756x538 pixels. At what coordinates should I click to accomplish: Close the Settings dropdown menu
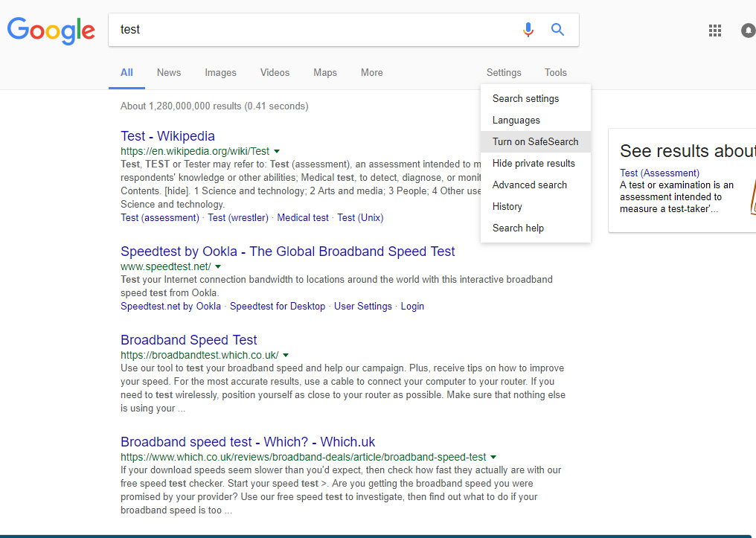(x=504, y=73)
